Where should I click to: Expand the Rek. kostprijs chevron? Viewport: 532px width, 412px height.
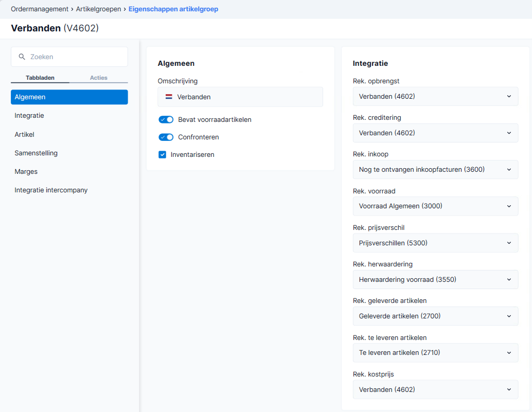pyautogui.click(x=509, y=389)
